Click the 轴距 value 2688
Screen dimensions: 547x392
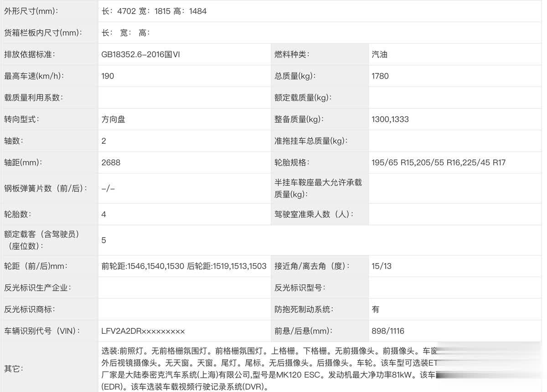(111, 163)
